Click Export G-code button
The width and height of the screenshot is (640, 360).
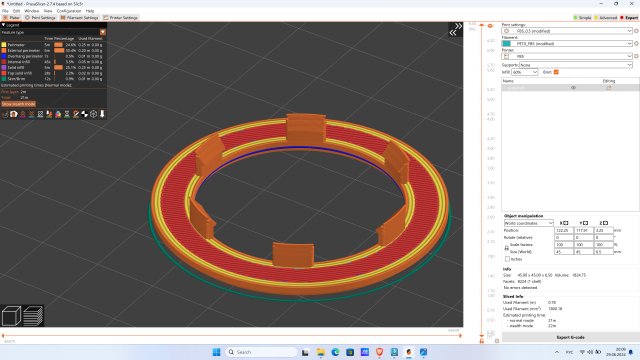(570, 338)
